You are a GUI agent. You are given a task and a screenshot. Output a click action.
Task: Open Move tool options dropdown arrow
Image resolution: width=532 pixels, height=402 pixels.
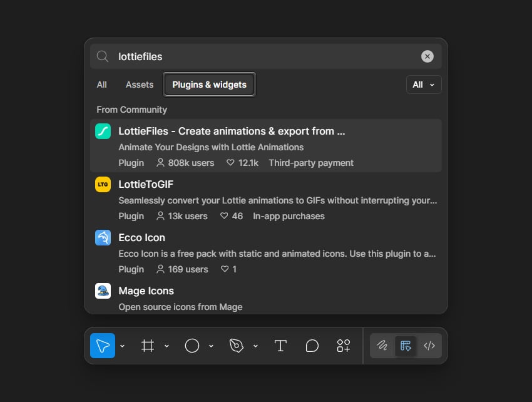[123, 346]
